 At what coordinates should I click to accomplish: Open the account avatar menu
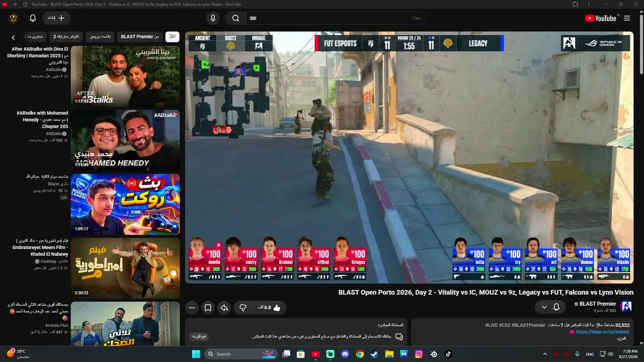(x=14, y=18)
